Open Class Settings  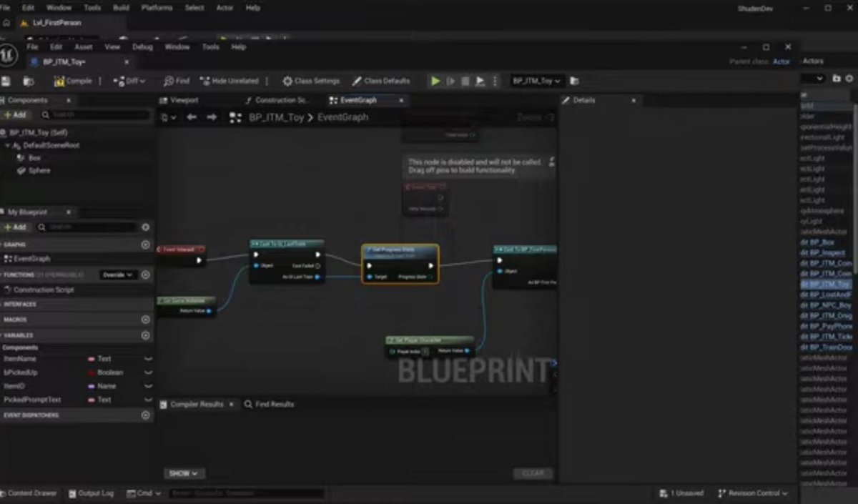[311, 81]
